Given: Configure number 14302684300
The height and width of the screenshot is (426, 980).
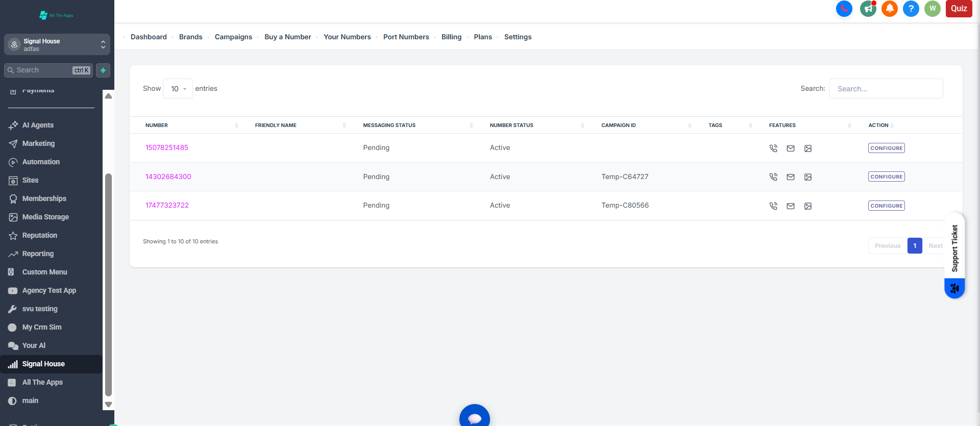Looking at the screenshot, I should tap(886, 177).
